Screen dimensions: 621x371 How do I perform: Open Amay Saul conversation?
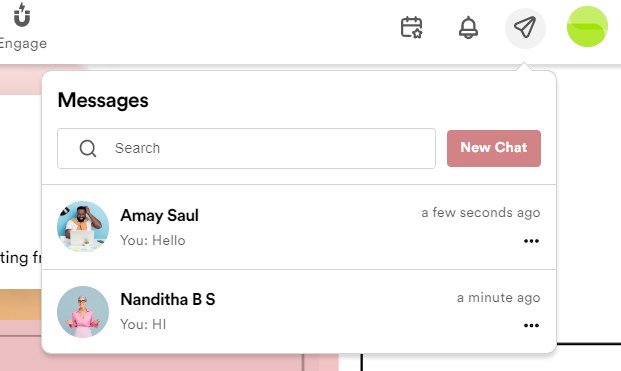click(x=299, y=227)
